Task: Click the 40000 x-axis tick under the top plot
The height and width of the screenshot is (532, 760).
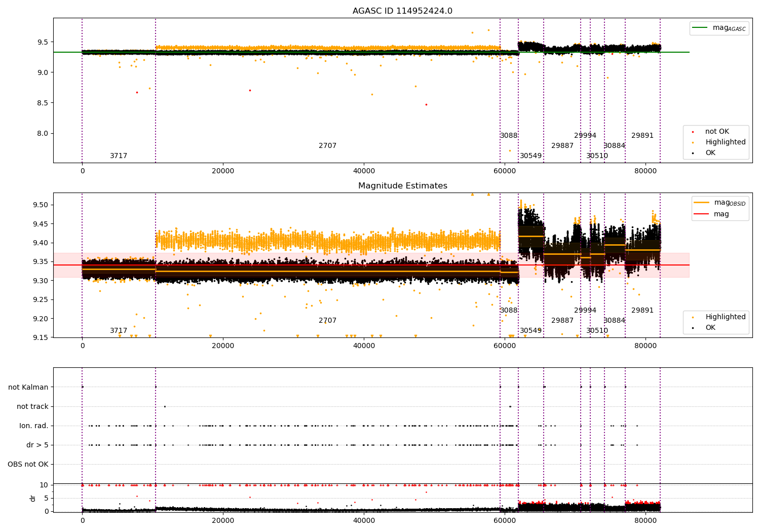Action: pos(364,171)
